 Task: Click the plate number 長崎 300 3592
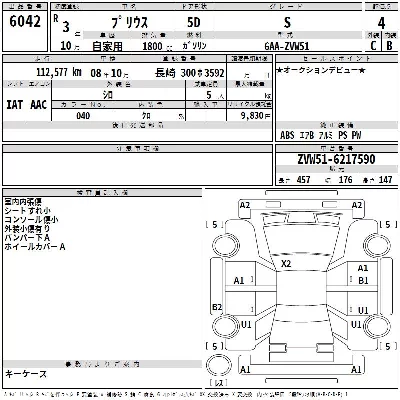pyautogui.click(x=190, y=73)
